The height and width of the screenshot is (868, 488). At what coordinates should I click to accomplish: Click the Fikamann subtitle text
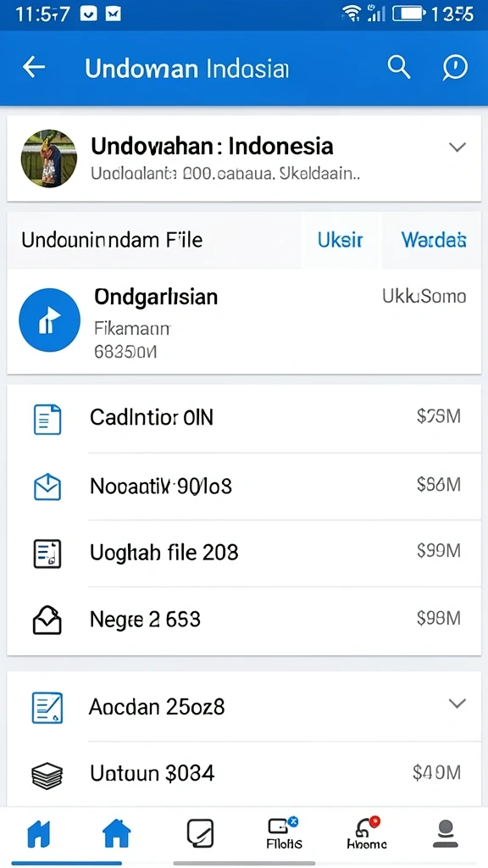click(x=132, y=329)
